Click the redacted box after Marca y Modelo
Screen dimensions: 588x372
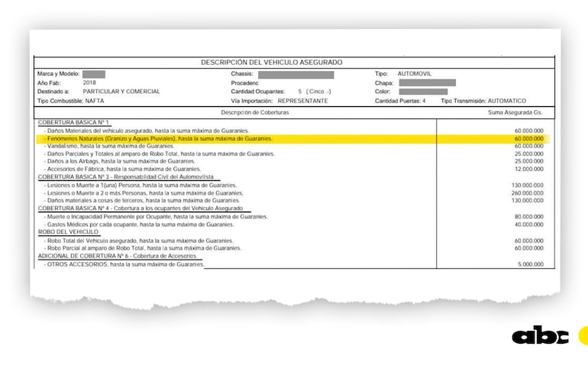[94, 74]
